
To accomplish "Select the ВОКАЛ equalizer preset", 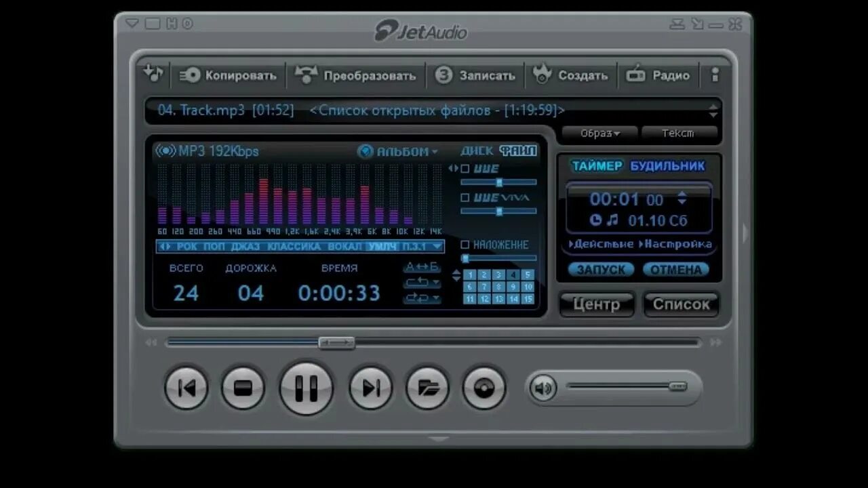I will 345,247.
